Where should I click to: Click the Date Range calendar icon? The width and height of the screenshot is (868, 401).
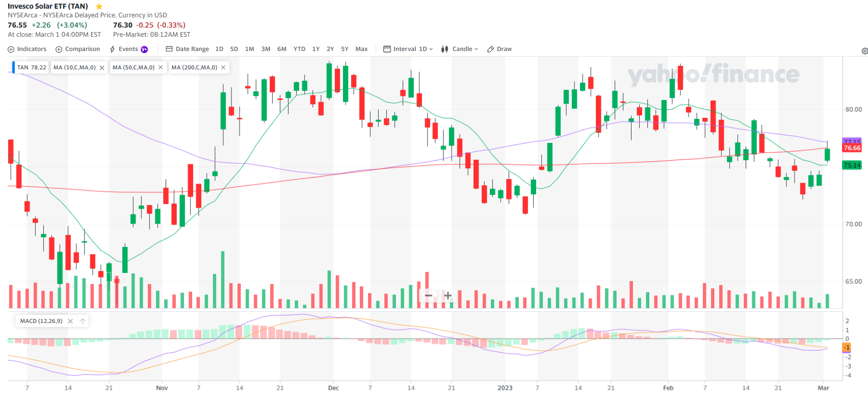(x=169, y=49)
